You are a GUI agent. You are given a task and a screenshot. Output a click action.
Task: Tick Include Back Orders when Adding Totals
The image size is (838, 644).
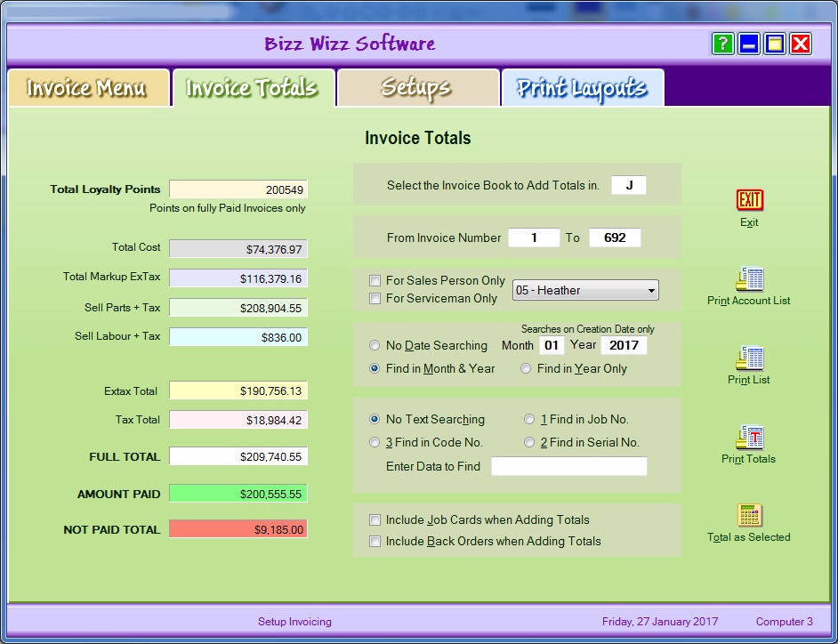(x=375, y=541)
